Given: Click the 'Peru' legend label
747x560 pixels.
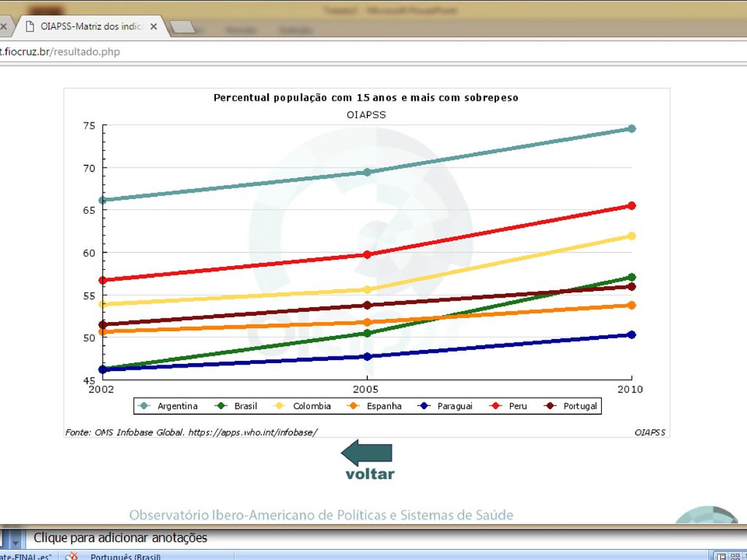Looking at the screenshot, I should pyautogui.click(x=518, y=406).
